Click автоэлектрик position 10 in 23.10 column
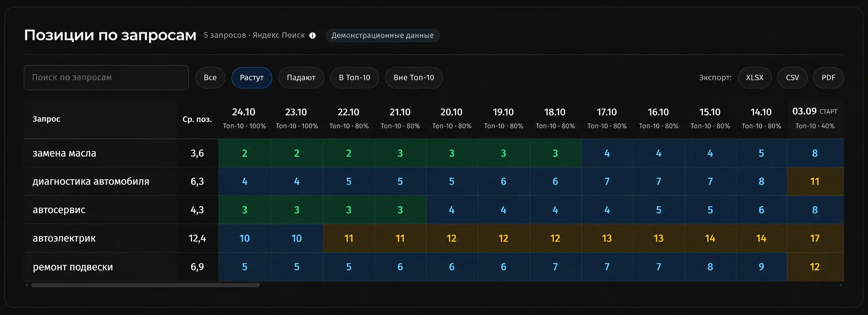 point(297,238)
